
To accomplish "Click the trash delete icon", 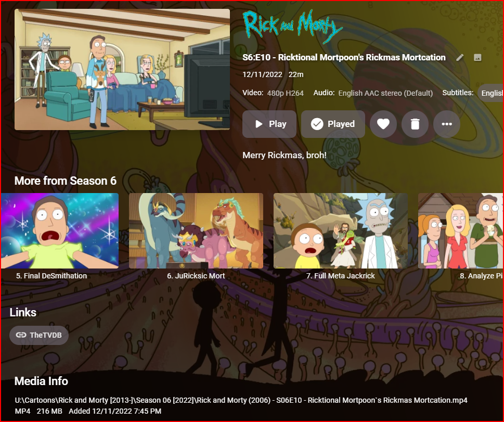I will point(415,124).
